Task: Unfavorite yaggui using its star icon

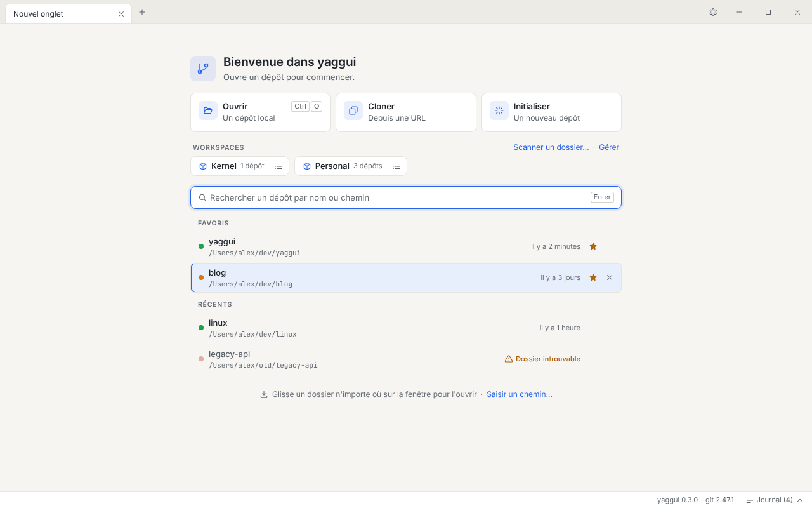Action: pos(593,246)
